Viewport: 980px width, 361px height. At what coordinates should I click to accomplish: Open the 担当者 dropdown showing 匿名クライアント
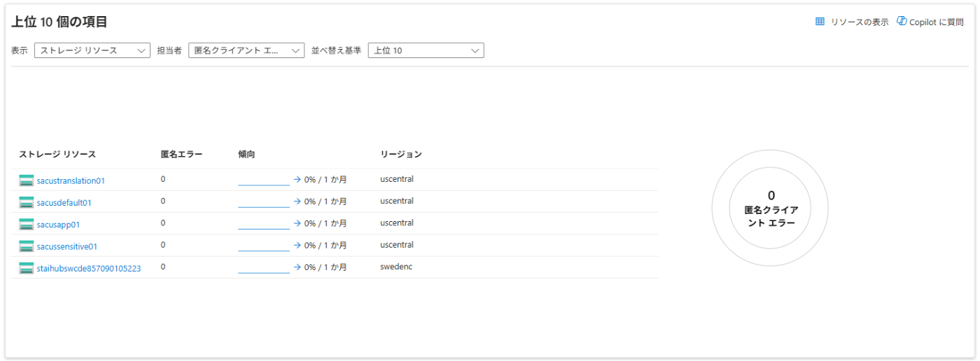coord(246,50)
